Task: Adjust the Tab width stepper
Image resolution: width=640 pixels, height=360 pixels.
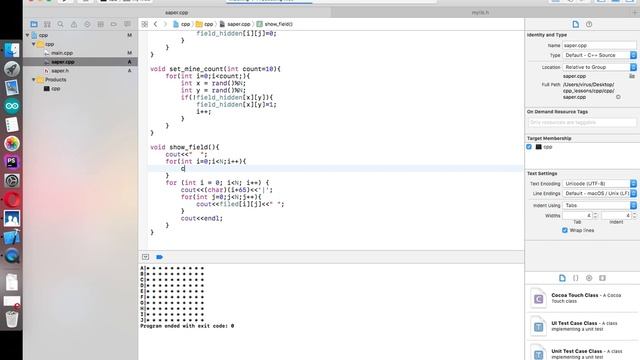Action: (596, 215)
